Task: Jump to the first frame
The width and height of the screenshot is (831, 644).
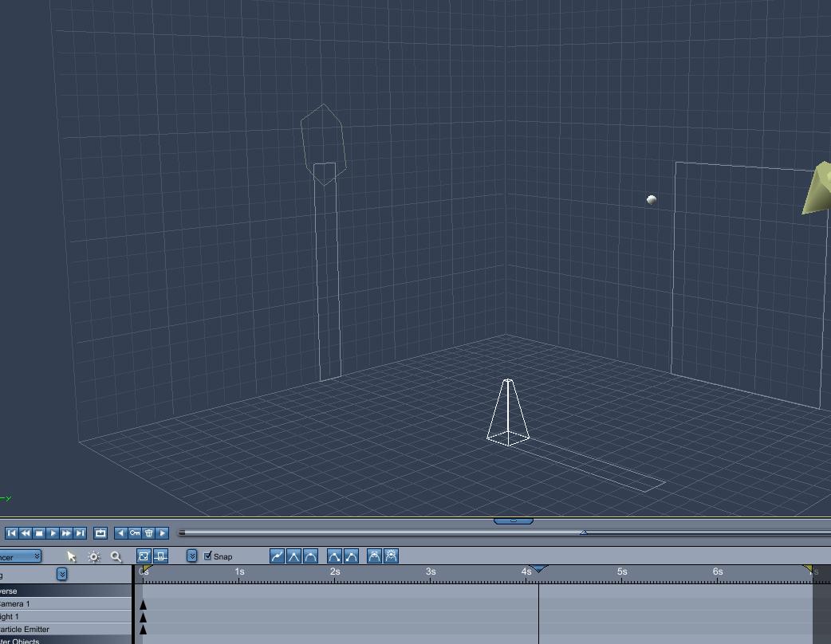Action: tap(12, 533)
